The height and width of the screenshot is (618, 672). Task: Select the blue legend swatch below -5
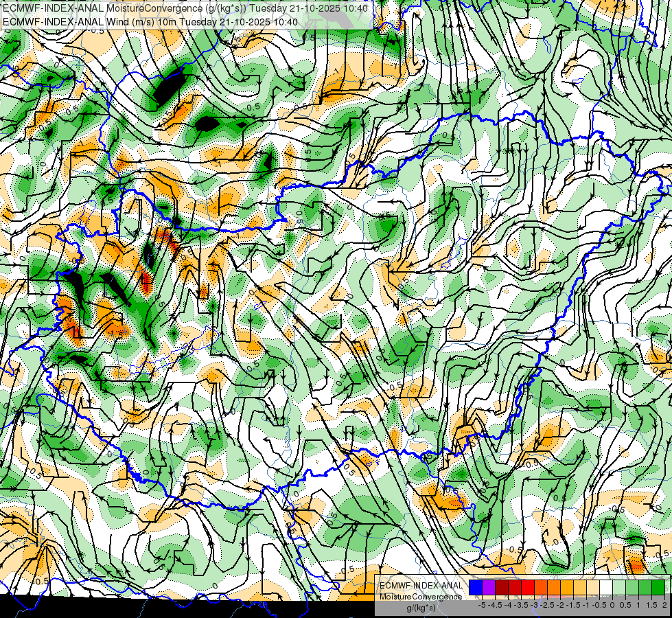click(476, 587)
